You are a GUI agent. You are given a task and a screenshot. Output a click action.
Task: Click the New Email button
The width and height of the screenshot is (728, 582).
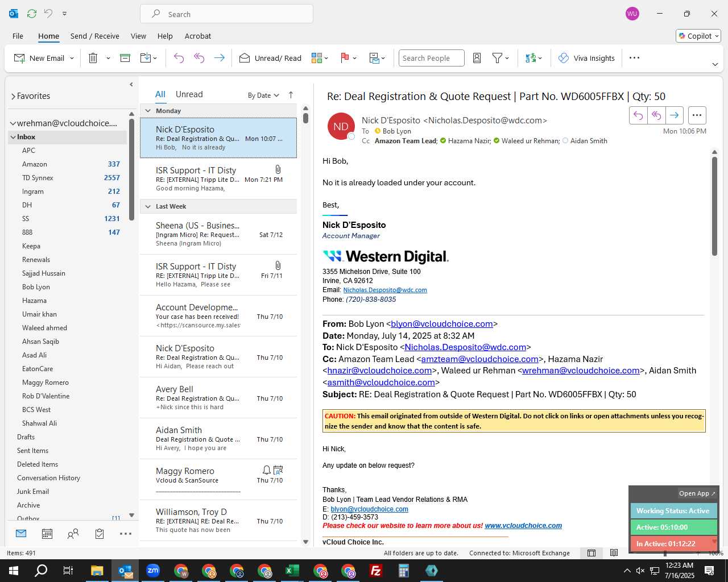pos(39,58)
